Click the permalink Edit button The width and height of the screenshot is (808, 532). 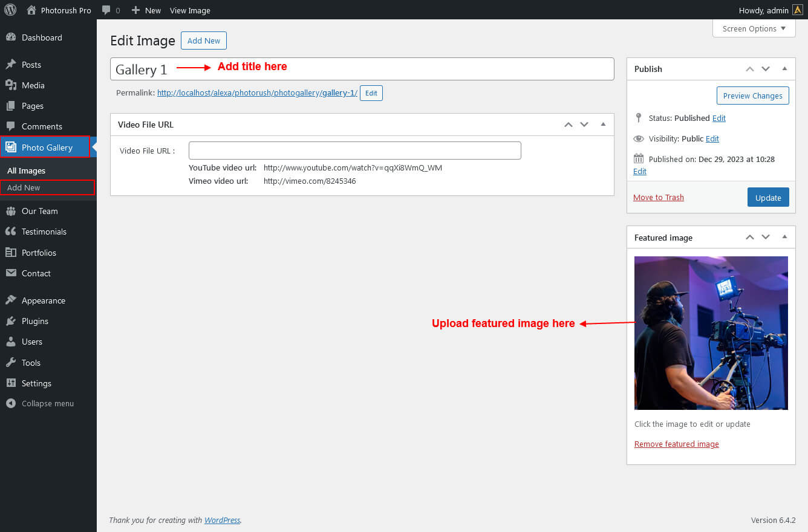(371, 93)
